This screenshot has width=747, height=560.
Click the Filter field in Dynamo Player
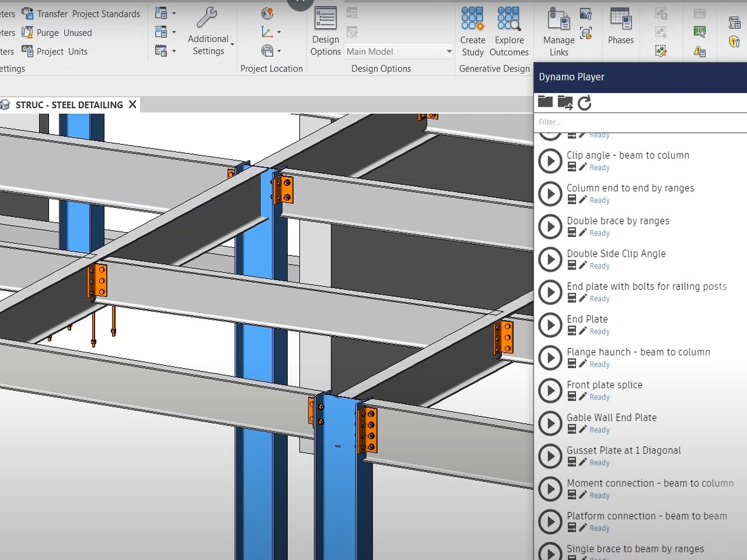(584, 122)
